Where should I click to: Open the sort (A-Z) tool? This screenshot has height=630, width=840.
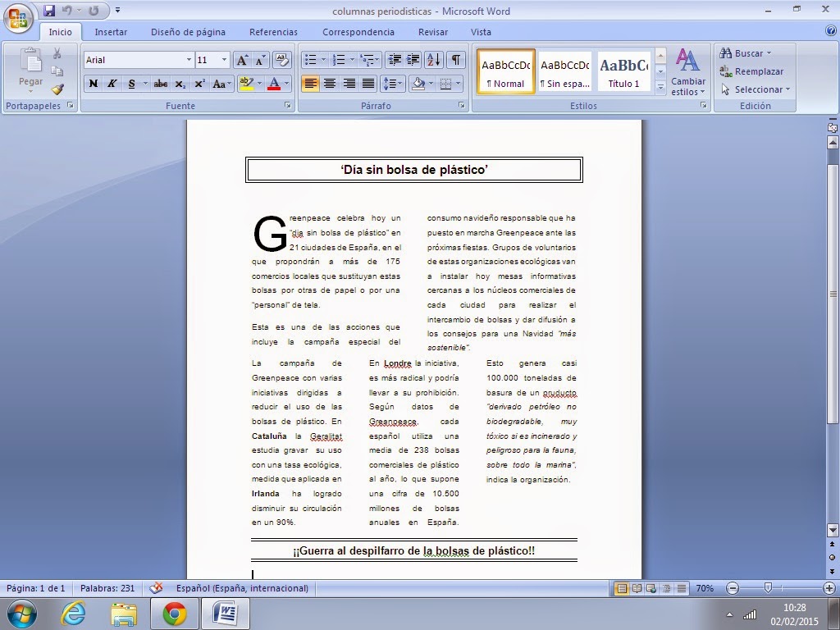pyautogui.click(x=432, y=59)
